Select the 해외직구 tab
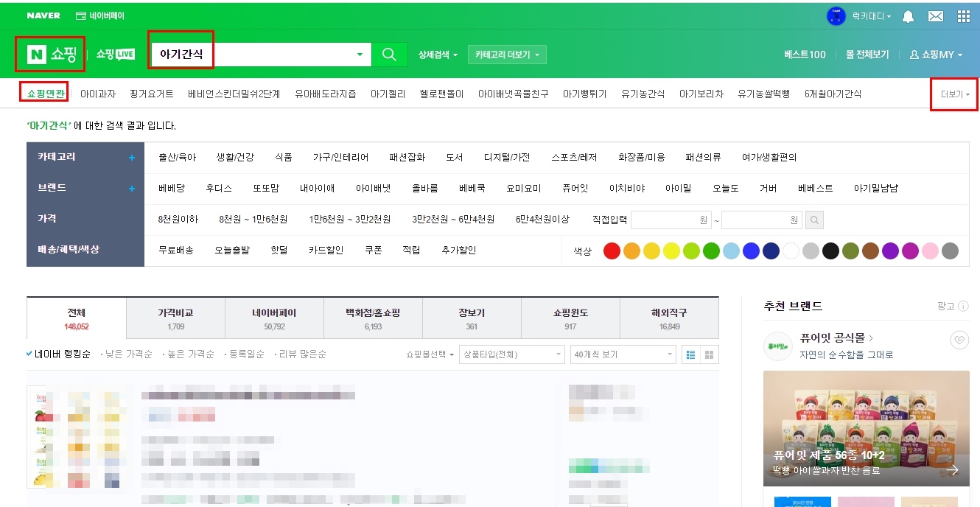Screen dimensions: 980x507 click(669, 318)
